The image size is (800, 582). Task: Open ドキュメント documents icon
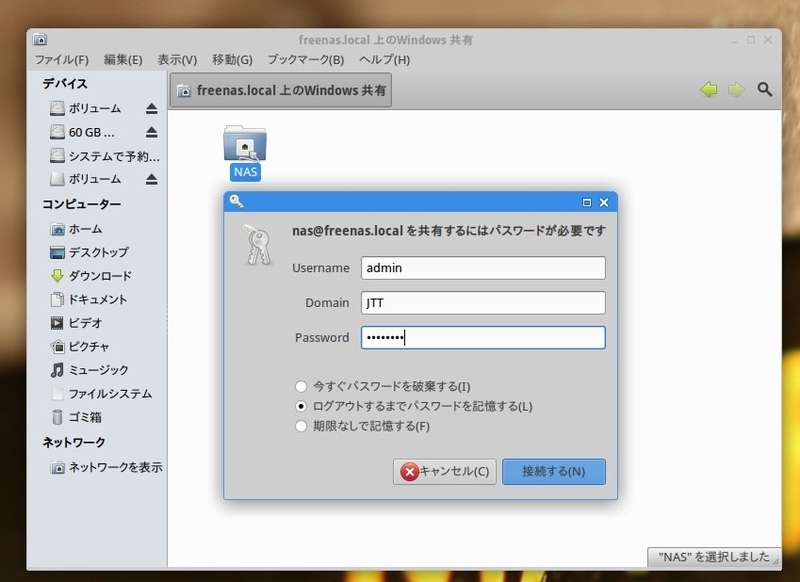pos(57,299)
